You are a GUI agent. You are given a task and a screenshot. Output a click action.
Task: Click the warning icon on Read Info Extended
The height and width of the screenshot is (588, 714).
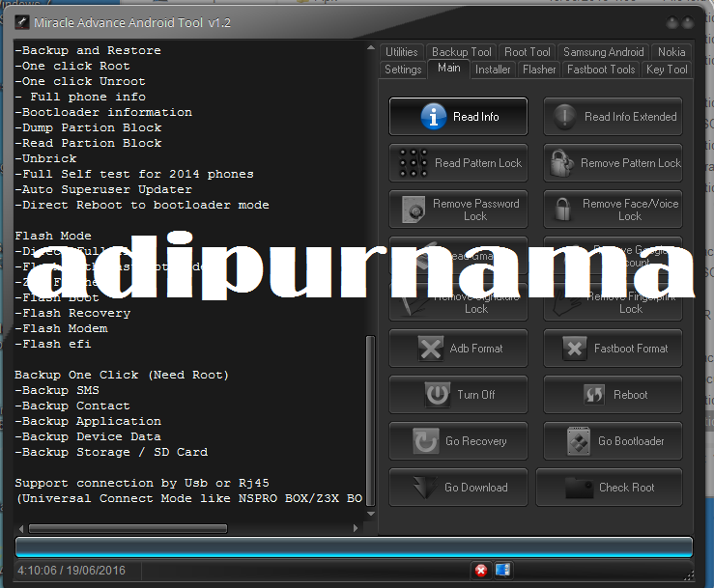pyautogui.click(x=564, y=117)
